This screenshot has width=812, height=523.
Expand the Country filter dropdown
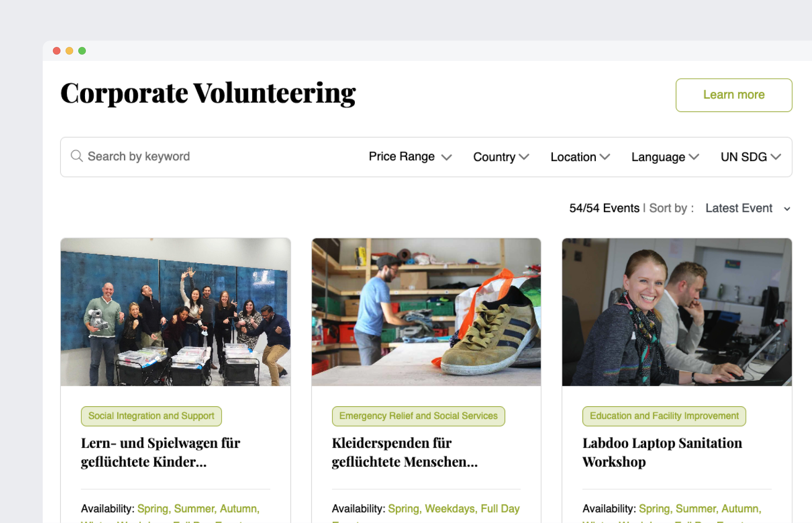click(501, 157)
